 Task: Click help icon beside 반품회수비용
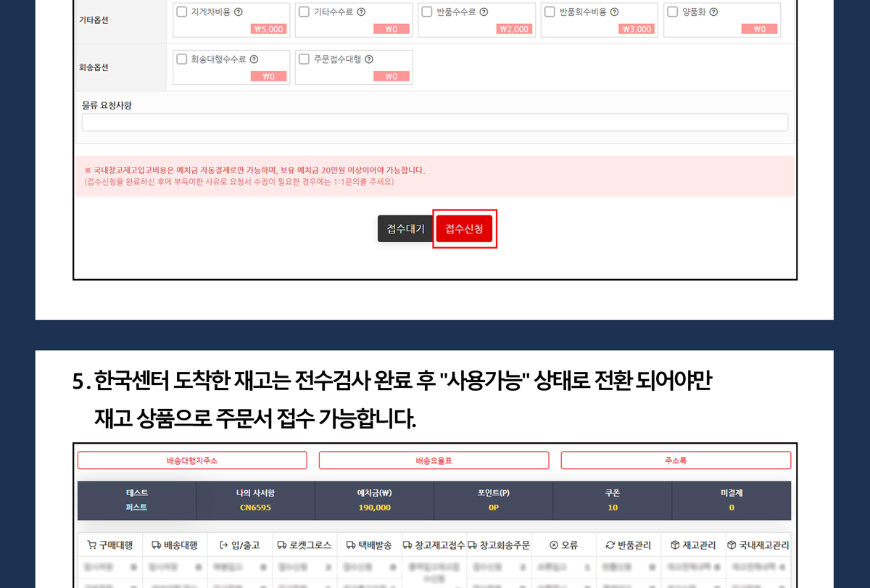click(614, 12)
